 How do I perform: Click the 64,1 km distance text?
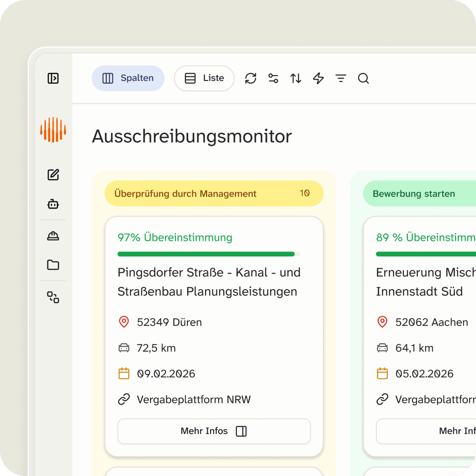click(414, 348)
